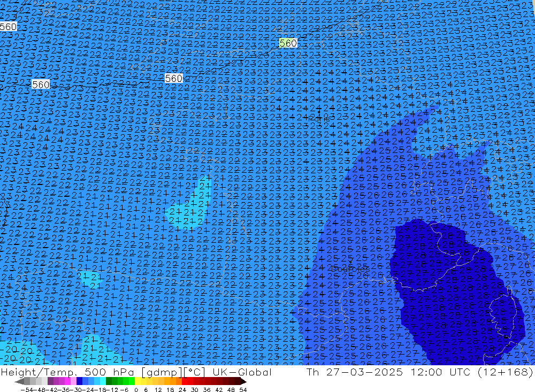
Task: Click the '-6' legend value
Action: 124,390
